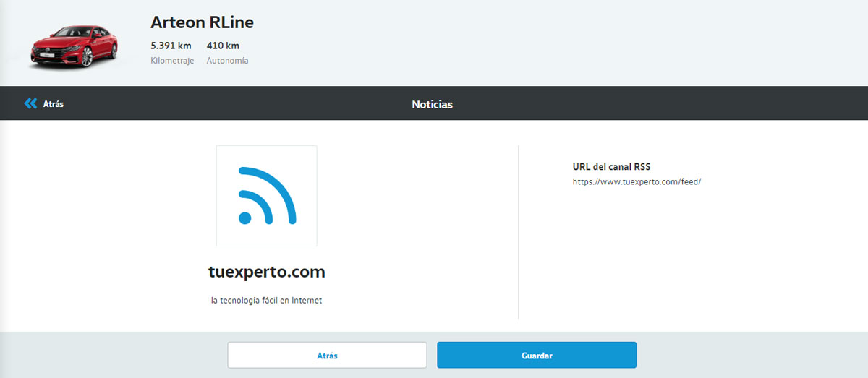The image size is (868, 378).
Task: Select the red Arteon car thumbnail
Action: (74, 47)
